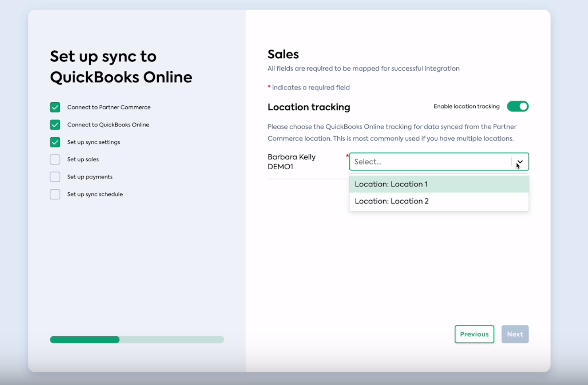Check the Set up sales checkbox
588x385 pixels.
[55, 159]
